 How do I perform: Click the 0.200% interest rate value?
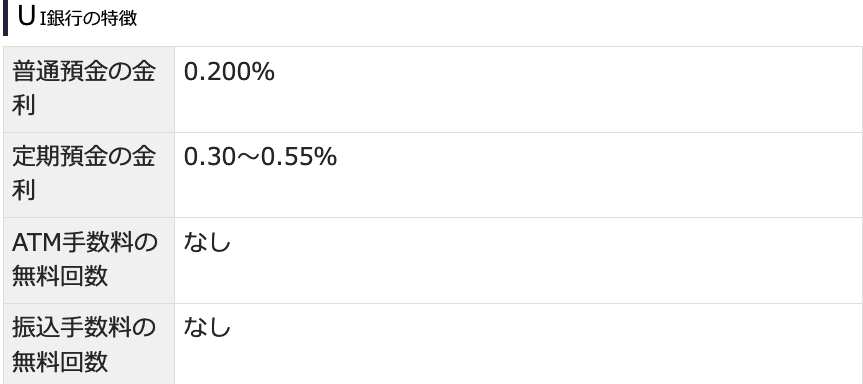(x=229, y=72)
